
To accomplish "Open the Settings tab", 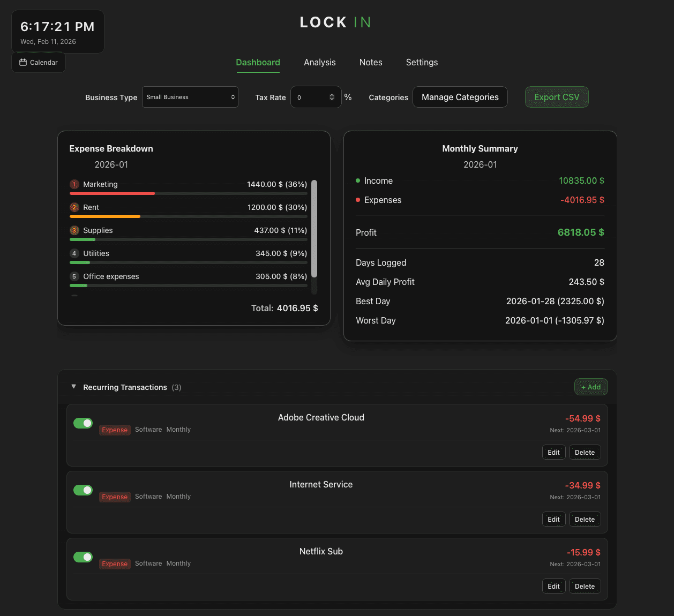I will 422,63.
